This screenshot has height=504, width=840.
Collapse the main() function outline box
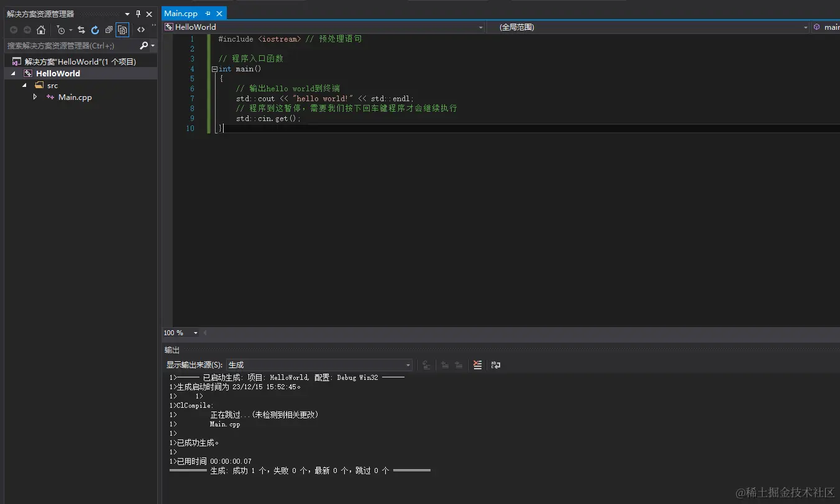[x=214, y=69]
